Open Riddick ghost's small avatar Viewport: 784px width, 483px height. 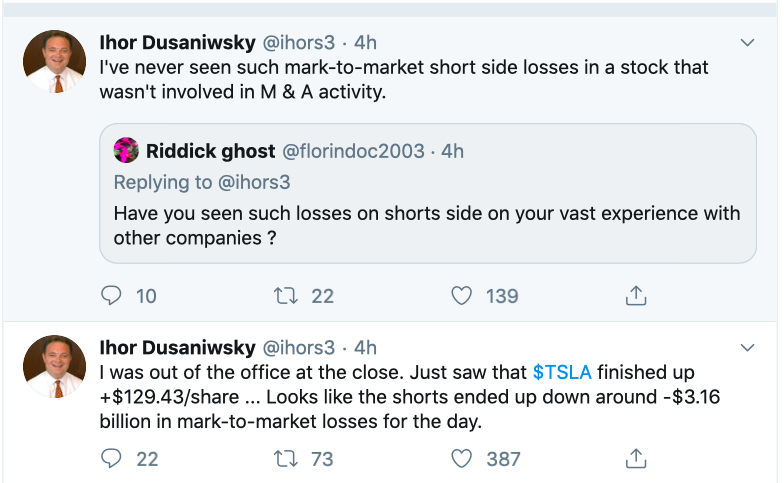tap(126, 151)
